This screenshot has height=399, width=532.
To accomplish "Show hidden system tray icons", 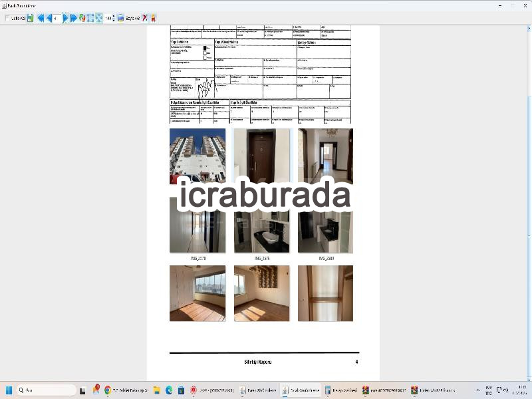I will pos(477,390).
